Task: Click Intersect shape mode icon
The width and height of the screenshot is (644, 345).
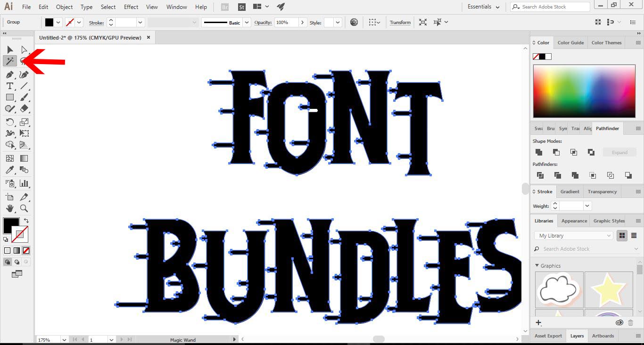Action: [x=574, y=152]
